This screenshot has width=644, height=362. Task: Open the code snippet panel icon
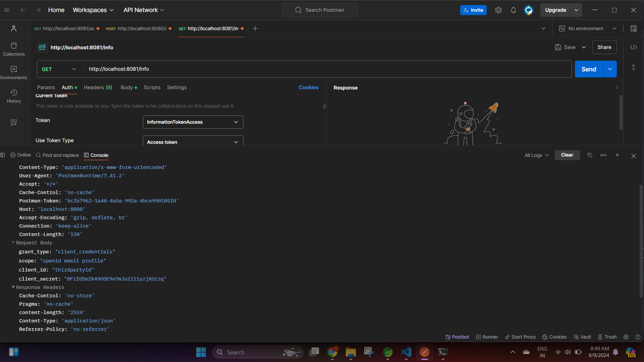pyautogui.click(x=634, y=47)
